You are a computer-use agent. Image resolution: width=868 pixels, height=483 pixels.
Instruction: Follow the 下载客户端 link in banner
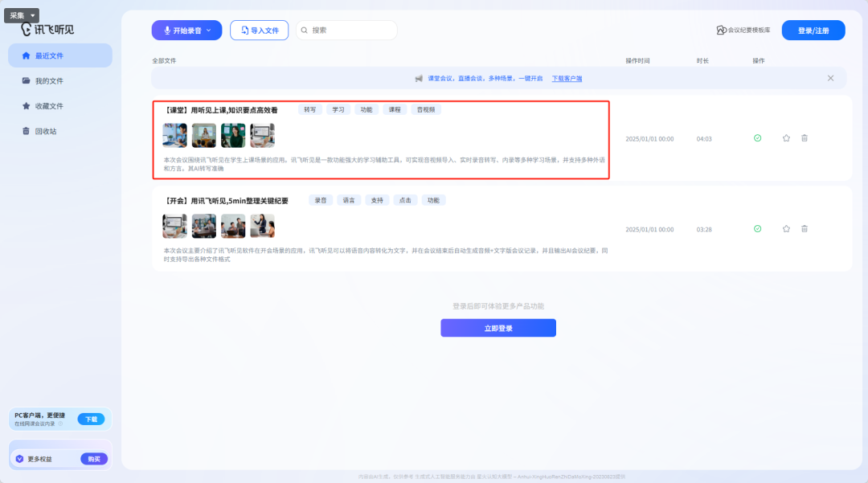567,79
